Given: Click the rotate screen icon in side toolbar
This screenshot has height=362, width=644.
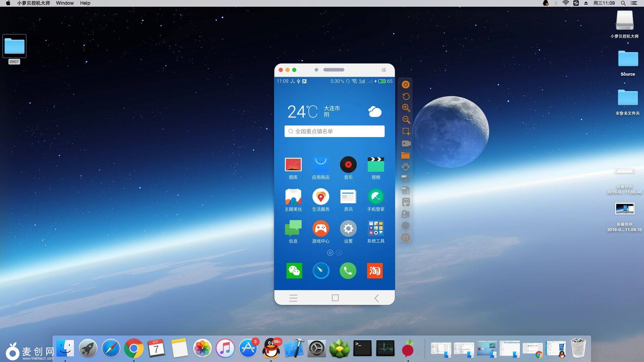Looking at the screenshot, I should click(x=406, y=96).
